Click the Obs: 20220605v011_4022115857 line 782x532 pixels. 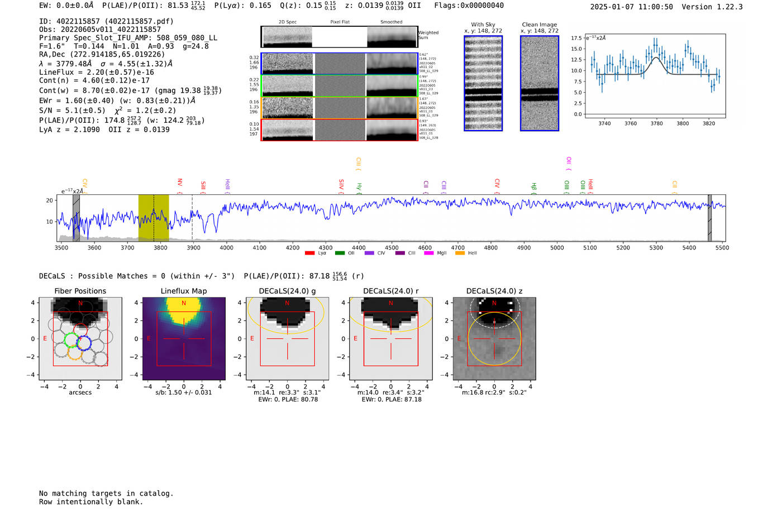pos(100,30)
